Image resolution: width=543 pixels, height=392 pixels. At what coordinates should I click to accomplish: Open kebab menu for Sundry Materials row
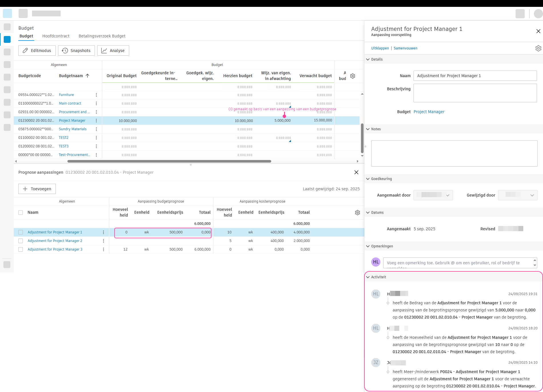coord(96,129)
